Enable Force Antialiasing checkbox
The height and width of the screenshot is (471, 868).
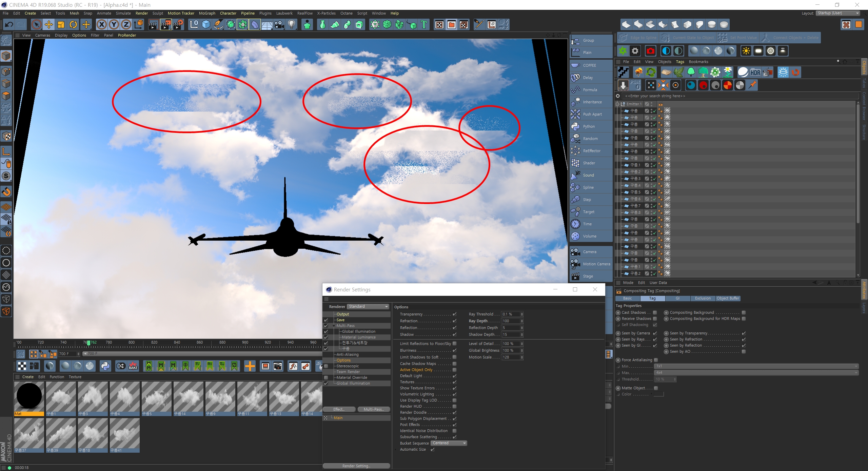656,360
